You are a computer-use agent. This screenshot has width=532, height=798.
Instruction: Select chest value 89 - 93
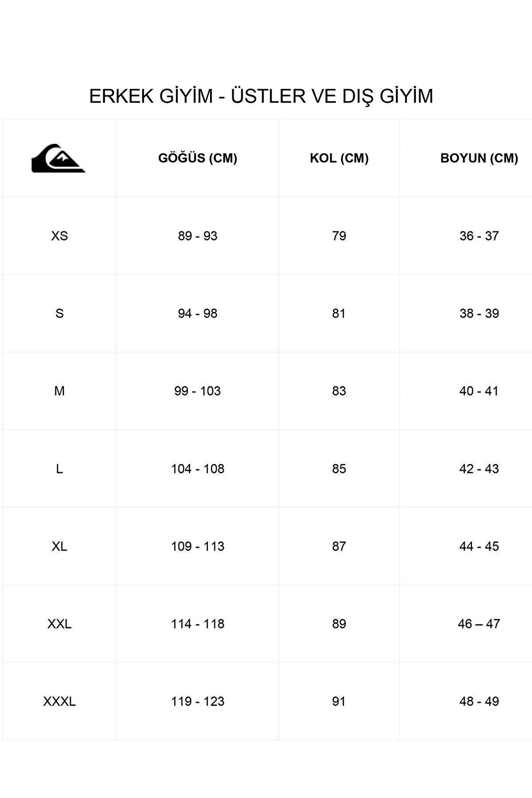198,236
